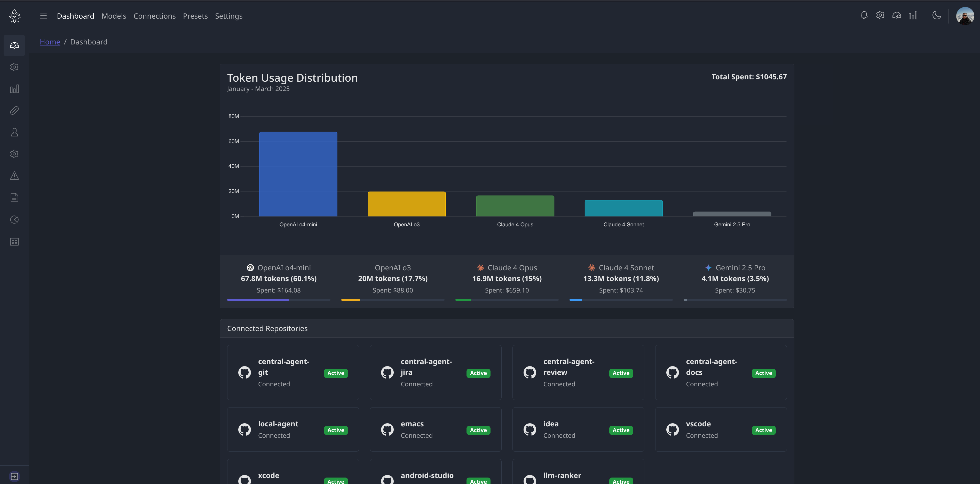Click the sidebar checklist icon
The height and width of the screenshot is (484, 980).
[14, 242]
